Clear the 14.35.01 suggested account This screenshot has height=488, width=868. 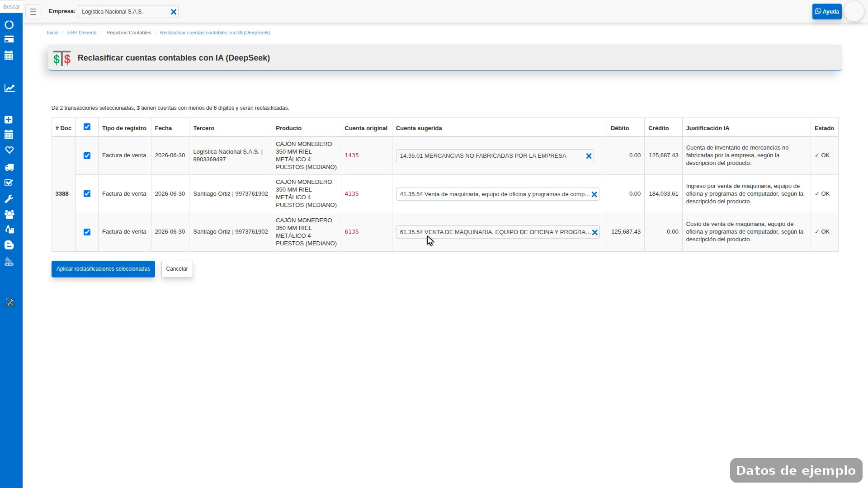point(589,156)
